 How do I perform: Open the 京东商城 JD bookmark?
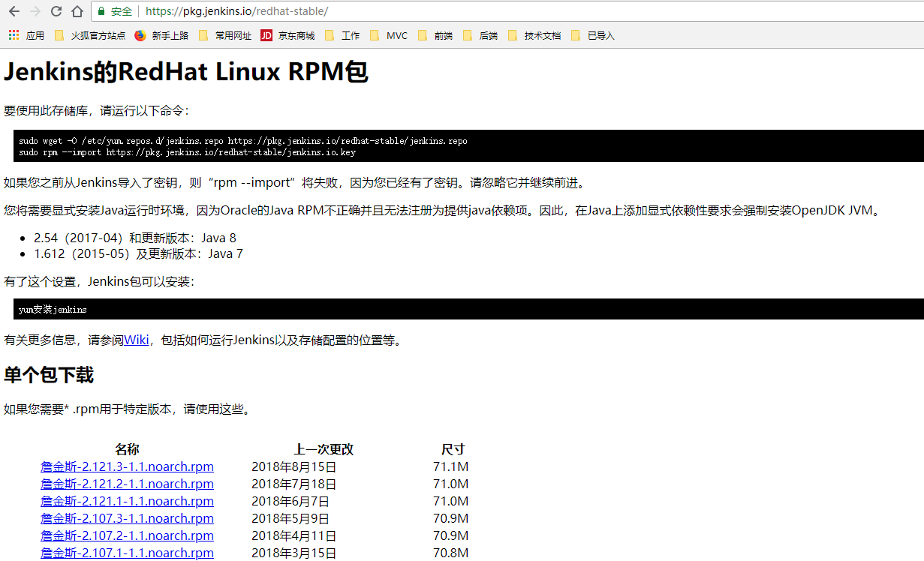tap(287, 35)
